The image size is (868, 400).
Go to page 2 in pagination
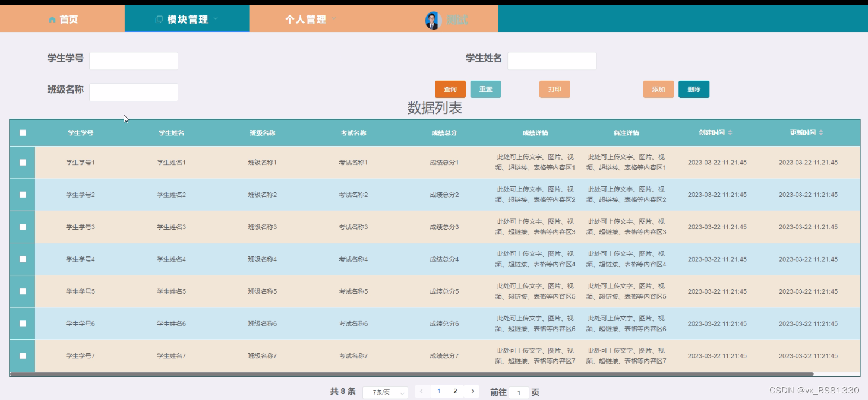(455, 391)
